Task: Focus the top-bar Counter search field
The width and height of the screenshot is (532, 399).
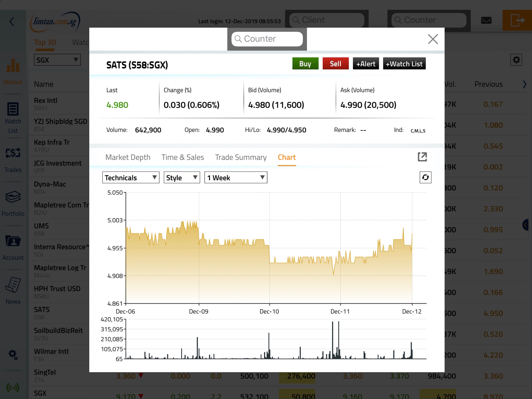Action: click(429, 20)
